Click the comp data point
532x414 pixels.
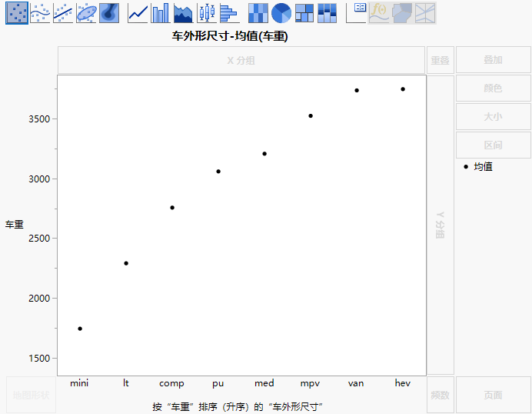coord(172,208)
